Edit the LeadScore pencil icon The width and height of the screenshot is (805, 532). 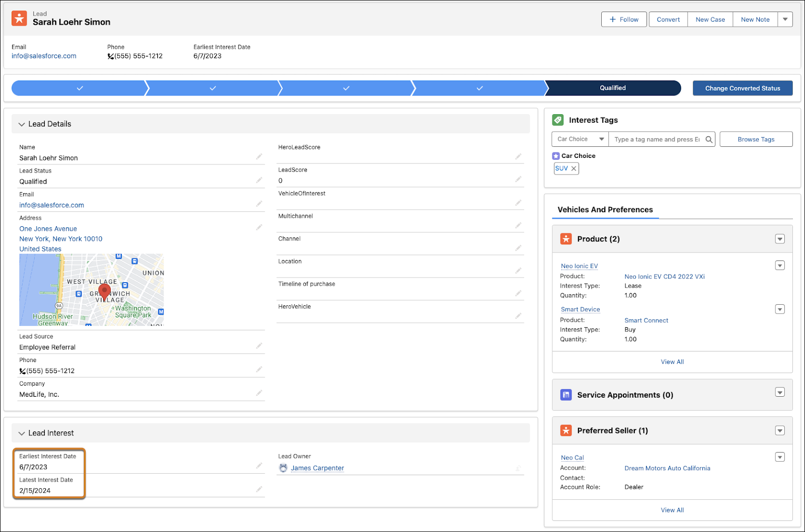(518, 180)
